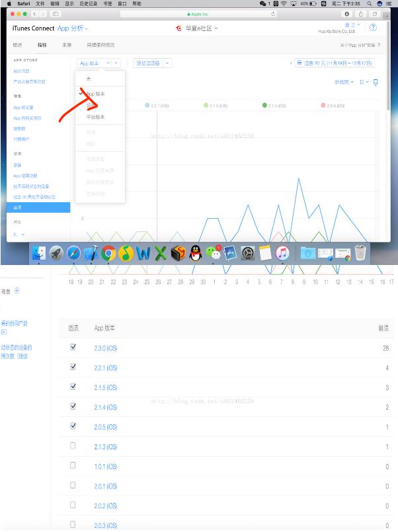Open 展示次数 in the sidebar
This screenshot has width=398, height=532.
21,71
